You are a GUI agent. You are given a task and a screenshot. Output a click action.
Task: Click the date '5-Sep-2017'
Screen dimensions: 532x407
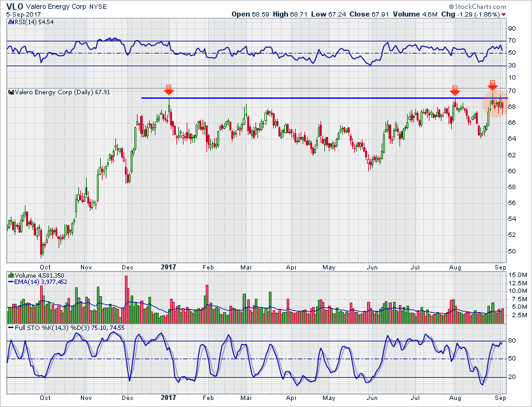24,15
